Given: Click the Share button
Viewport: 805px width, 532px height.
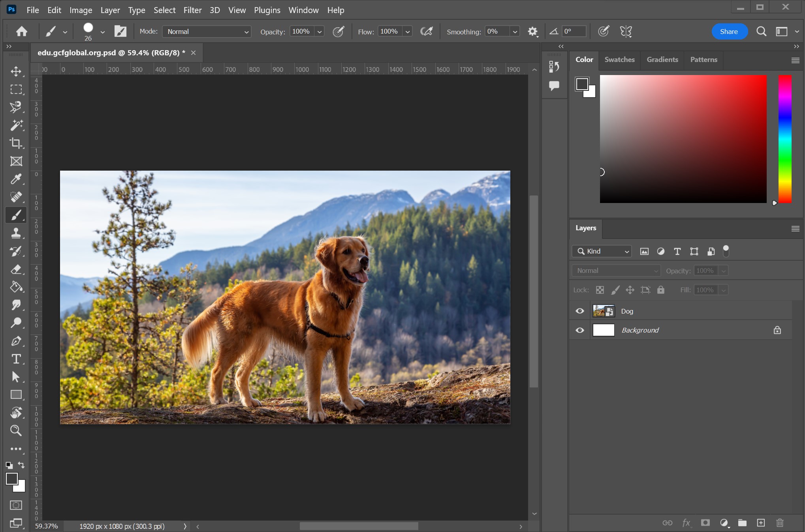Looking at the screenshot, I should pyautogui.click(x=728, y=31).
